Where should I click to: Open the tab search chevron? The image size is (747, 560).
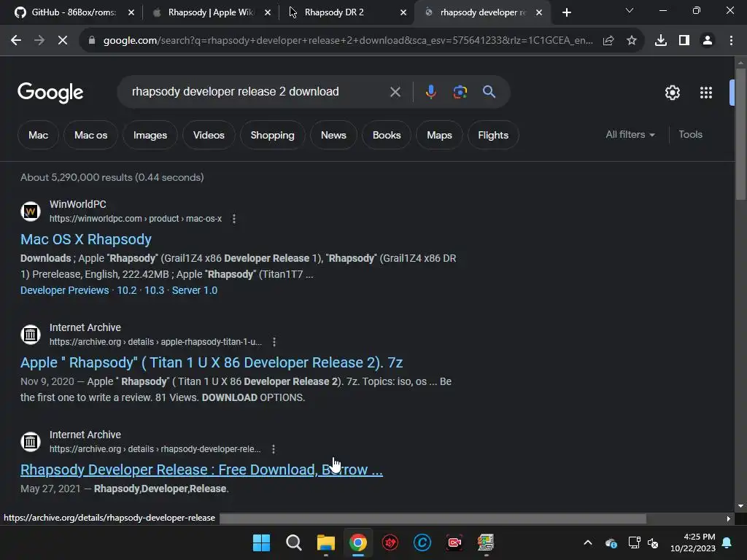point(630,10)
